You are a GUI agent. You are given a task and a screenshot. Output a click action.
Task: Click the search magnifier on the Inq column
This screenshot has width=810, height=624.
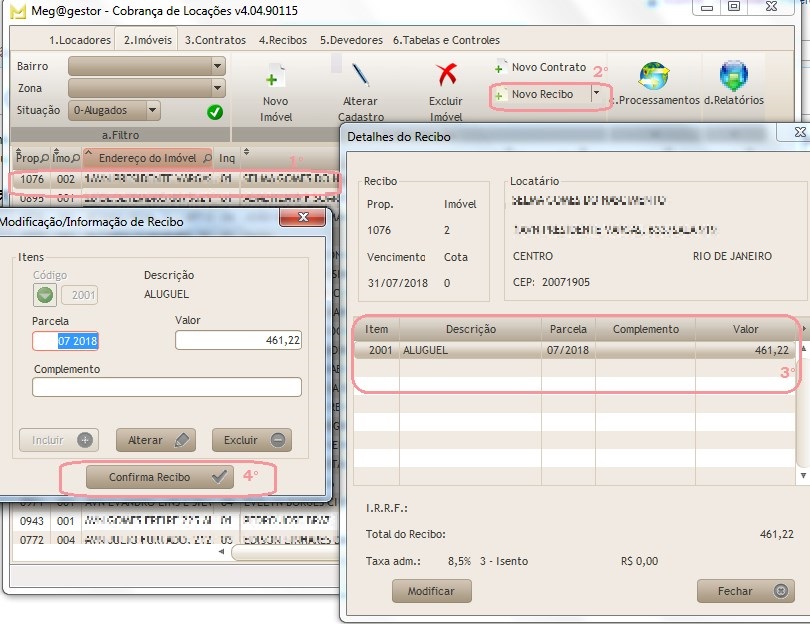pos(231,158)
